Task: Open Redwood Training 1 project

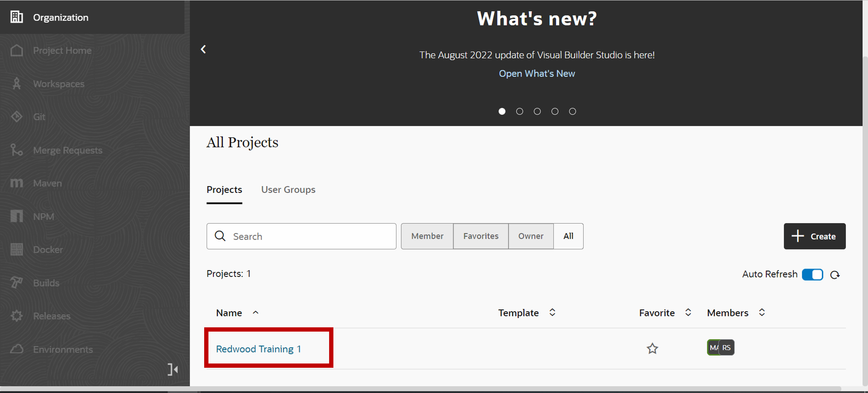Action: [258, 349]
